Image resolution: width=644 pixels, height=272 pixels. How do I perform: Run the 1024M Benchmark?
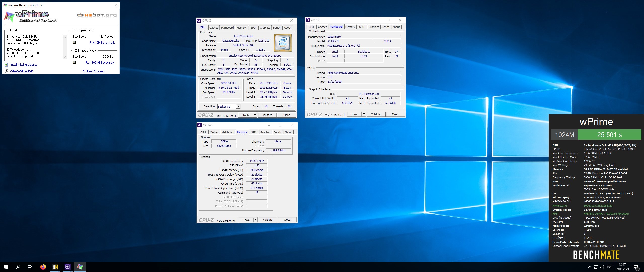click(100, 63)
